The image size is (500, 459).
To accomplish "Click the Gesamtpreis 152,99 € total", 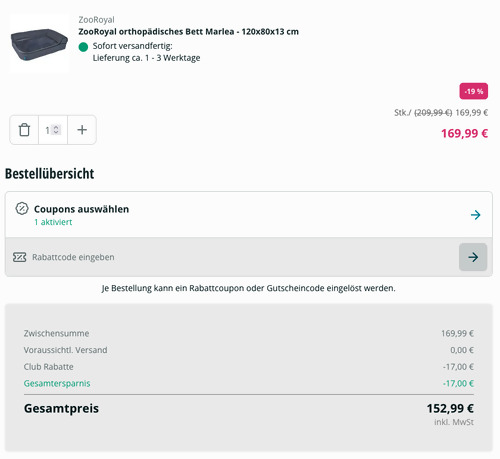I will (249, 408).
